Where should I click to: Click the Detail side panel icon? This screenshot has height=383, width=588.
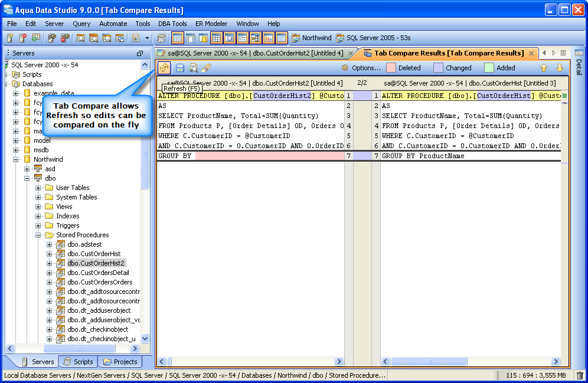pos(579,53)
